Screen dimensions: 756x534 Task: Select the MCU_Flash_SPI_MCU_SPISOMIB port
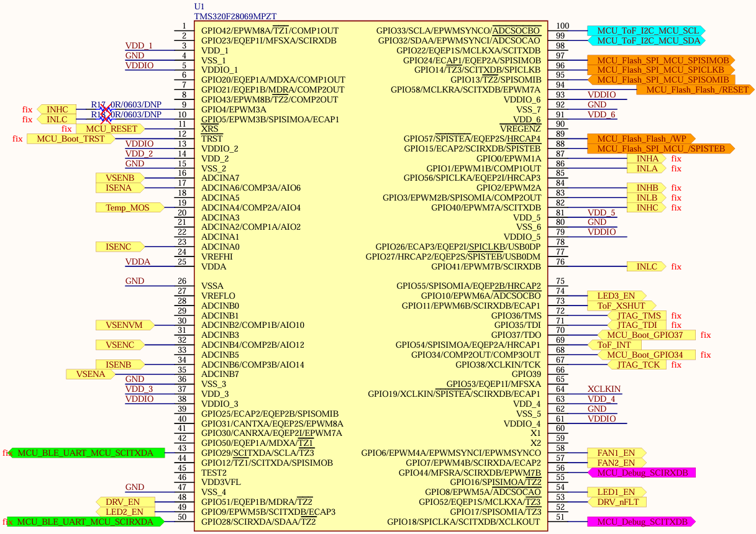(662, 80)
